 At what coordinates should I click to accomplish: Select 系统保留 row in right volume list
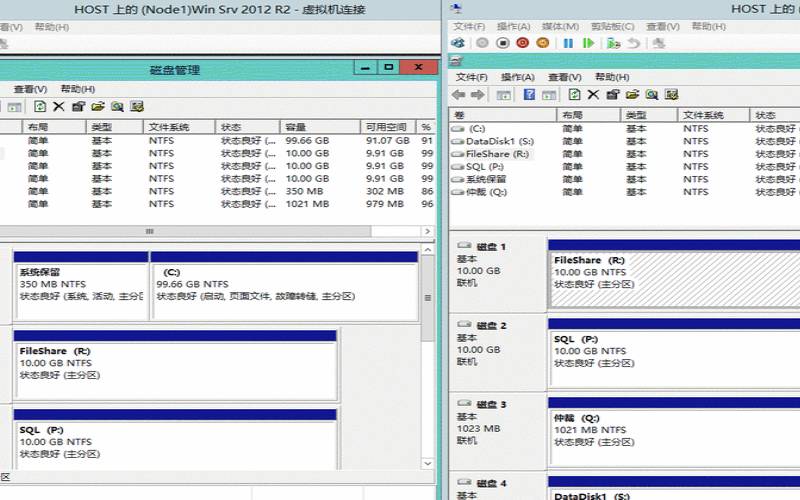pos(624,180)
